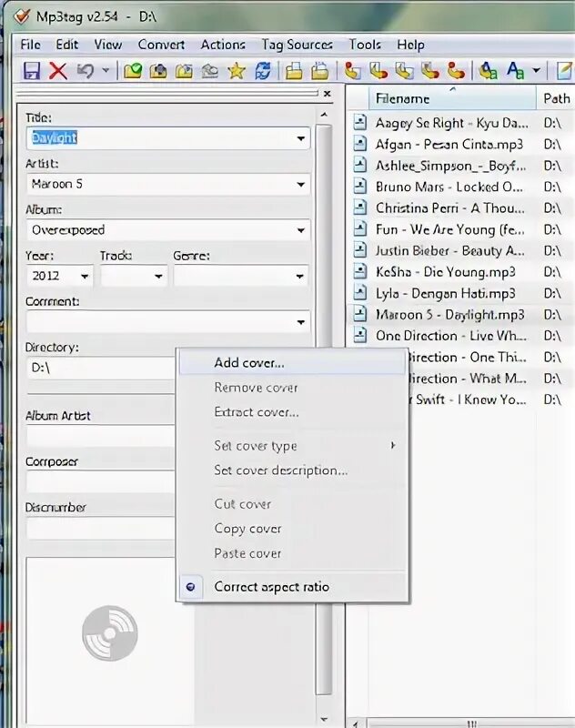The image size is (575, 728).
Task: Open the Convert menu
Action: [161, 45]
